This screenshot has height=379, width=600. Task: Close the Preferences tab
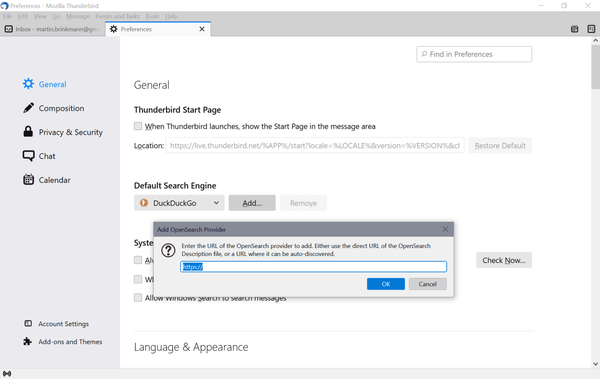(202, 29)
